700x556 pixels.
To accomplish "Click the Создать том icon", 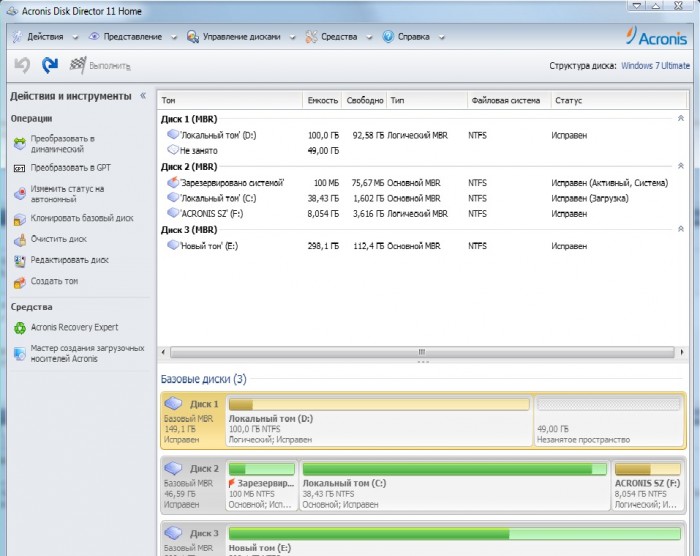I will pos(20,282).
